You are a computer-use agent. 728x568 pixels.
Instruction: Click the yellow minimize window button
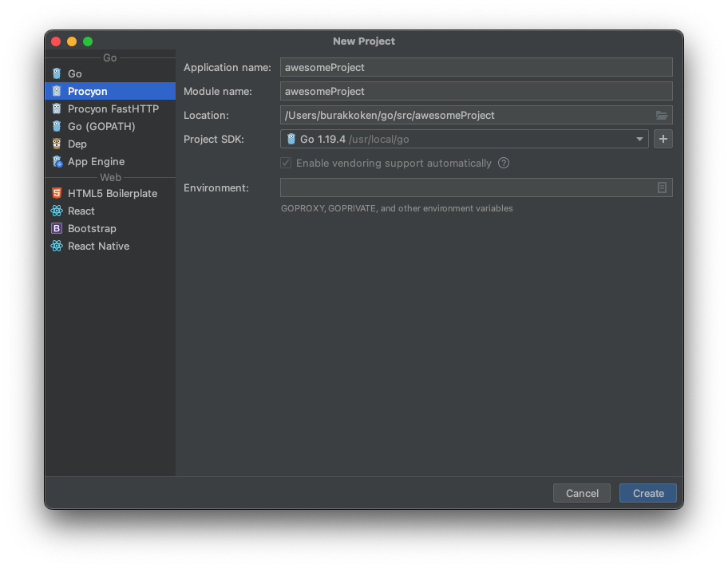[72, 41]
